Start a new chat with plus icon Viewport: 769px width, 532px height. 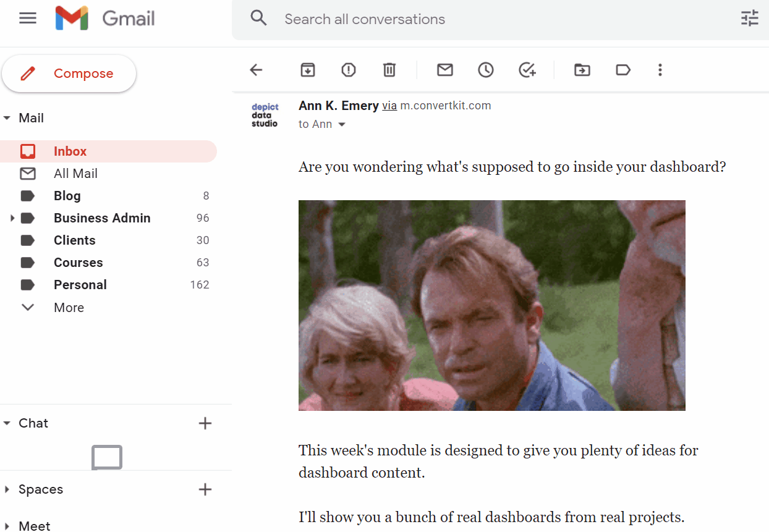[x=205, y=423]
